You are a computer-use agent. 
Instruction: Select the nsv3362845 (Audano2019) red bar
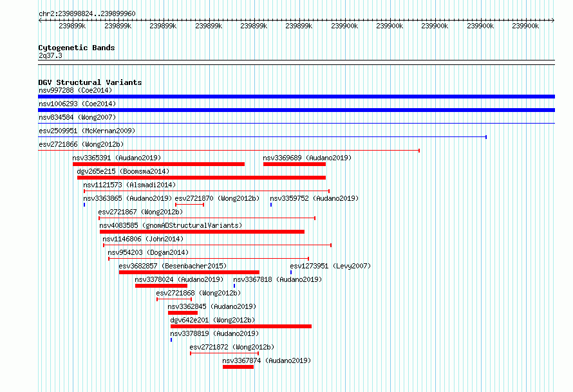pyautogui.click(x=183, y=313)
